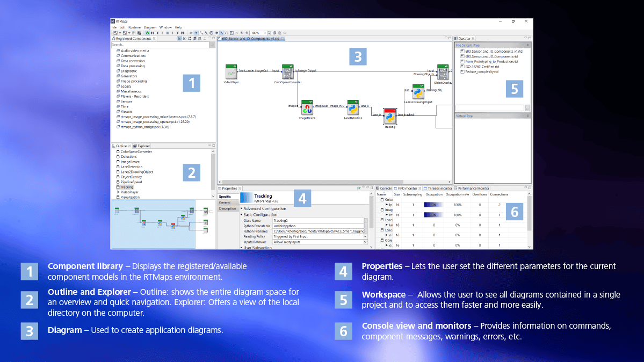This screenshot has width=644, height=362.
Task: Click the delete X toolbar icon
Action: 236,33
